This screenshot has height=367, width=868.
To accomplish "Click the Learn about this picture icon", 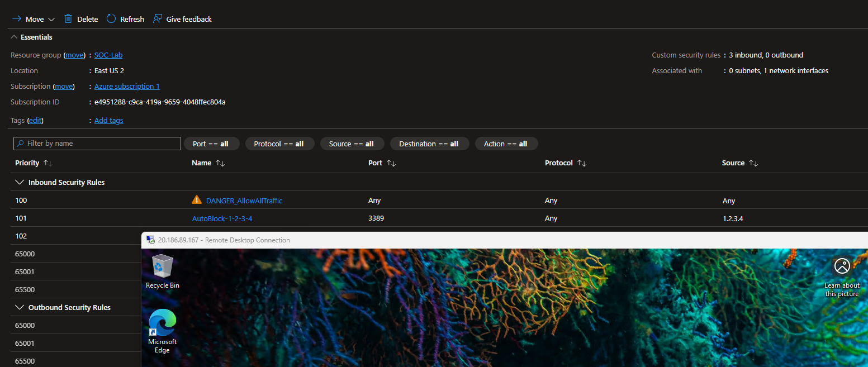I will pyautogui.click(x=842, y=266).
